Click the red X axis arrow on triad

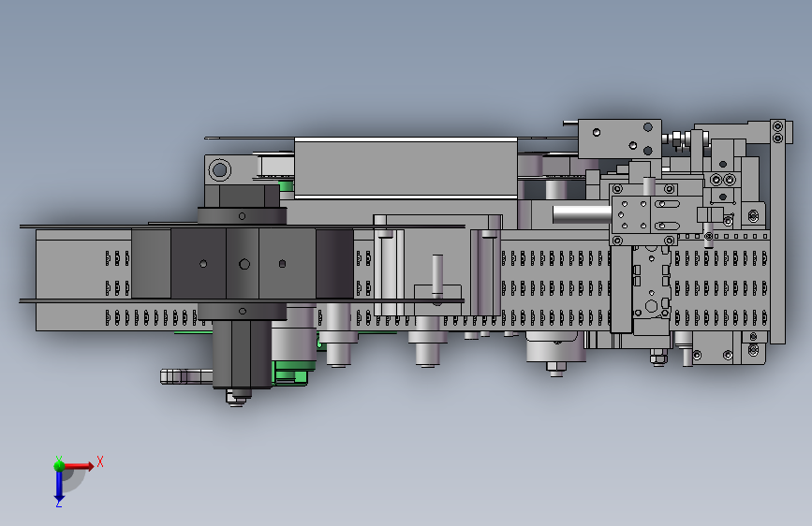coord(79,466)
